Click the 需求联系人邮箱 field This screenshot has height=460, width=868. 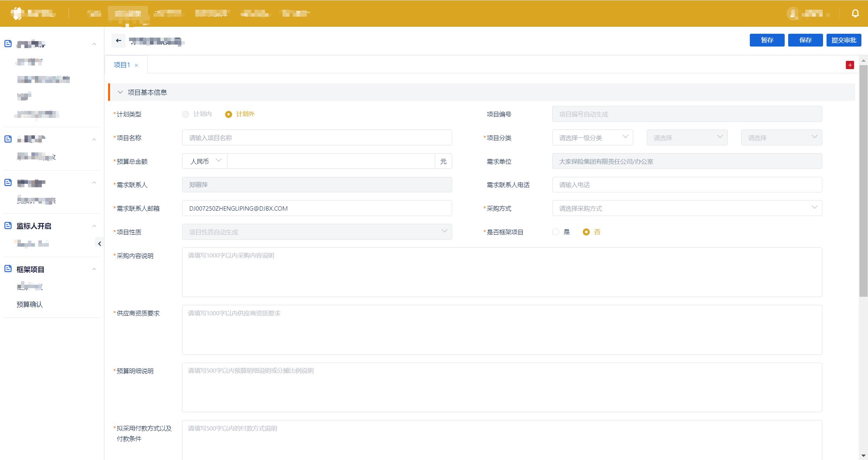[x=317, y=208]
